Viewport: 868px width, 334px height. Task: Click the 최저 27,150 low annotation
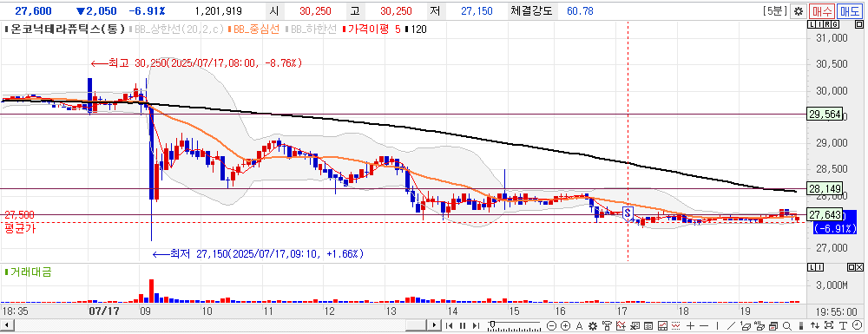[x=258, y=254]
